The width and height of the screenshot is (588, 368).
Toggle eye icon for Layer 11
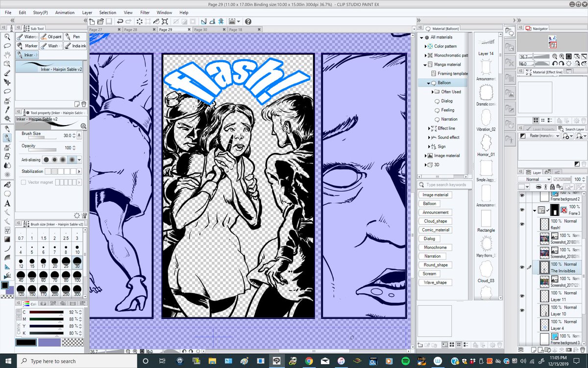[x=522, y=296]
